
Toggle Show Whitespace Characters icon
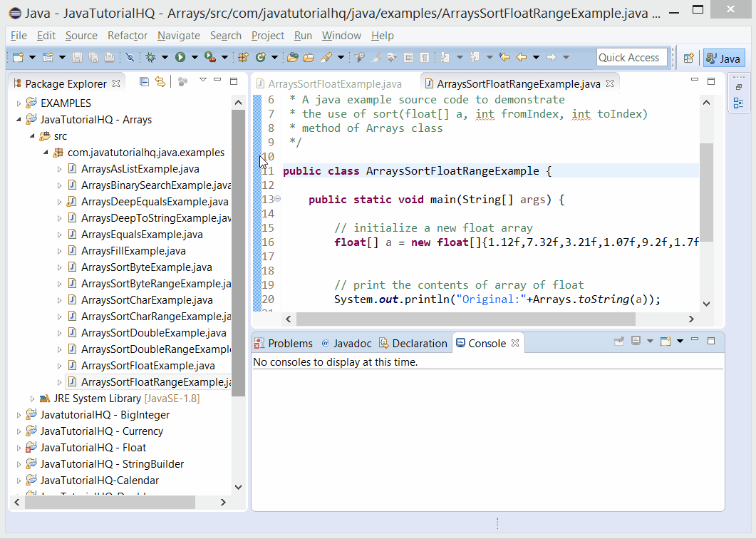tap(424, 58)
